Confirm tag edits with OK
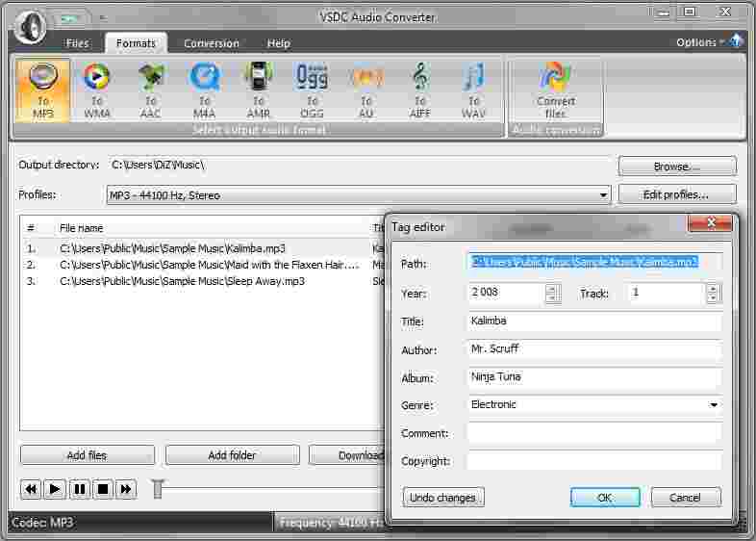Viewport: 756px width, 541px height. pos(605,497)
